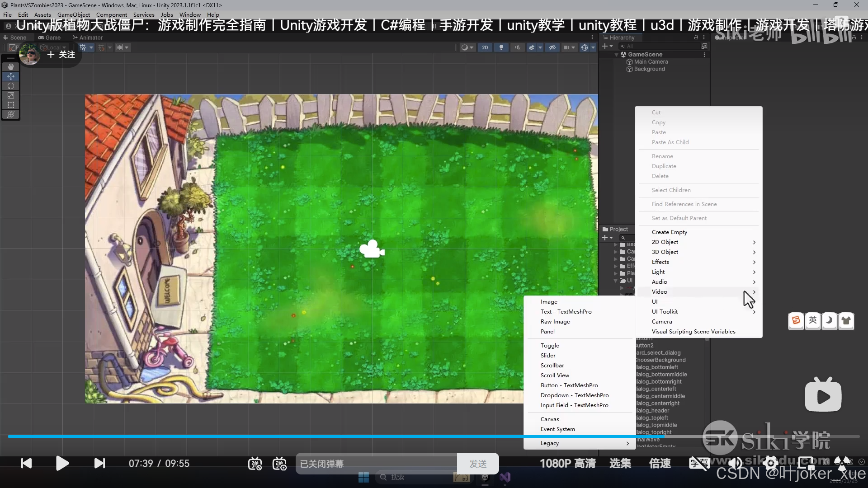Open the shading mode icon in Scene view
The image size is (868, 488).
465,47
